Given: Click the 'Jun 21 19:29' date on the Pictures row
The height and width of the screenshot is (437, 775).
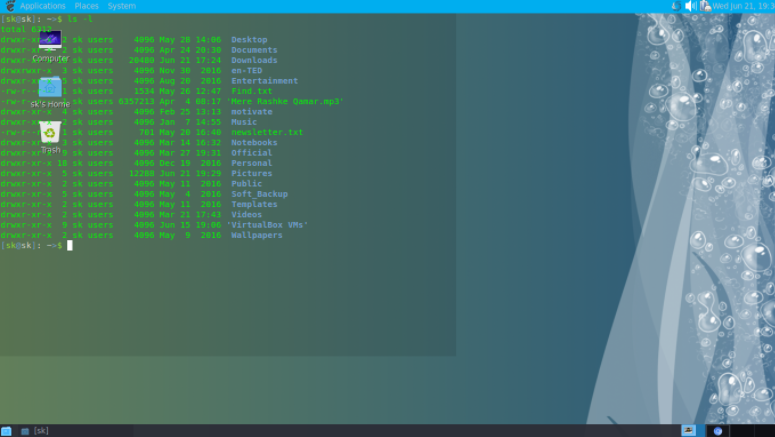Looking at the screenshot, I should pos(190,174).
